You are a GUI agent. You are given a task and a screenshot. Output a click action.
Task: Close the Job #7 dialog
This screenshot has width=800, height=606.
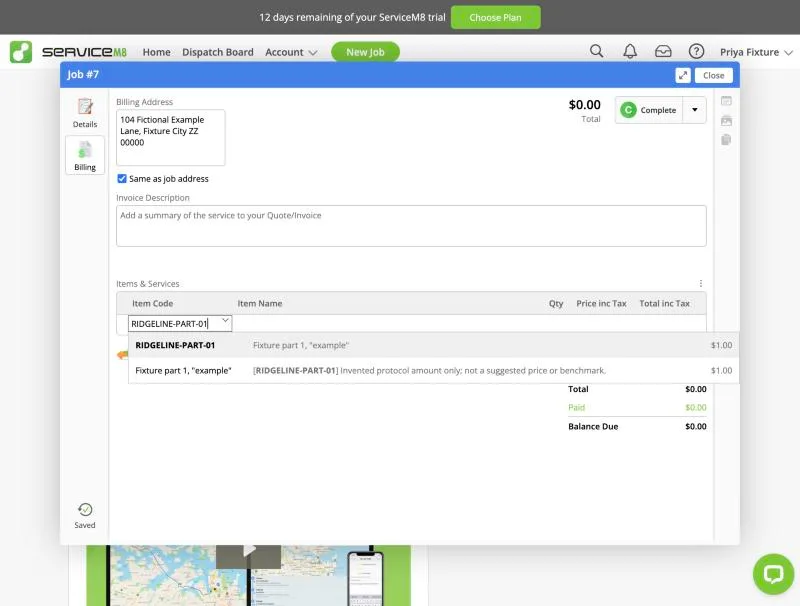click(713, 75)
